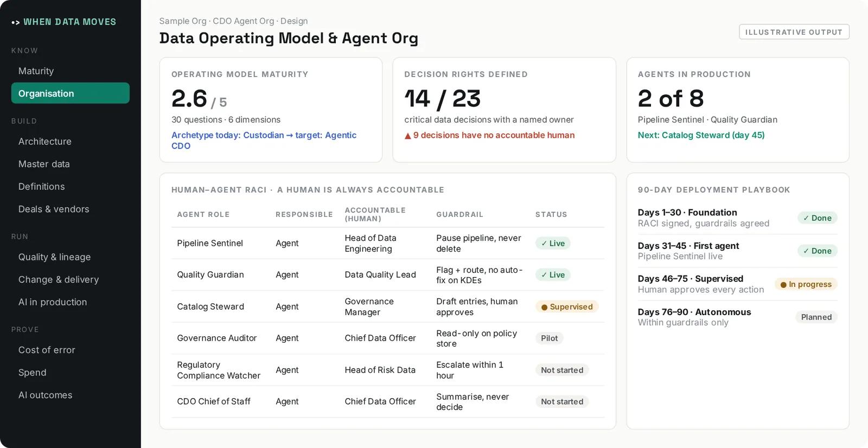The image size is (868, 448).
Task: Click the Governance Manager cell
Action: pyautogui.click(x=369, y=307)
